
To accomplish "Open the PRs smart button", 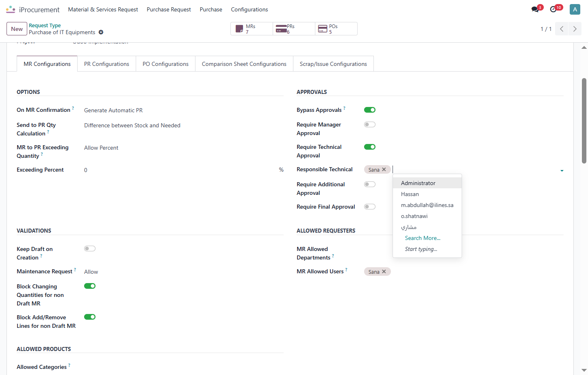I will (x=294, y=29).
